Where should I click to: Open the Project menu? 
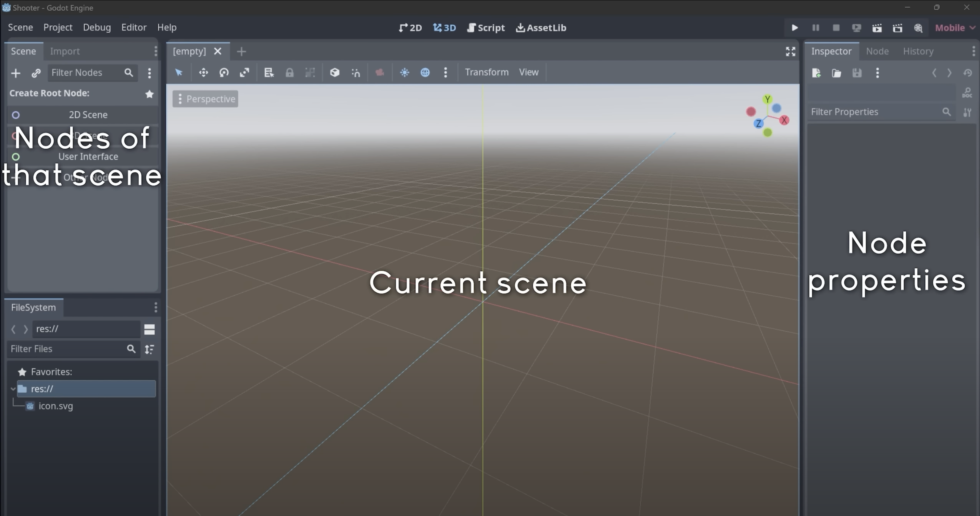[x=58, y=27]
